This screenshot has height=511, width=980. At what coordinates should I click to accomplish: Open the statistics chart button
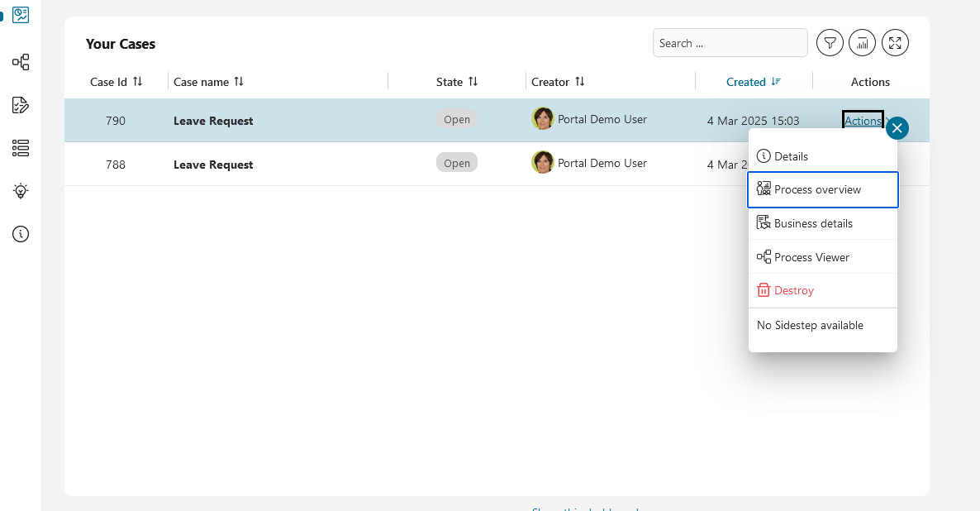pos(863,43)
